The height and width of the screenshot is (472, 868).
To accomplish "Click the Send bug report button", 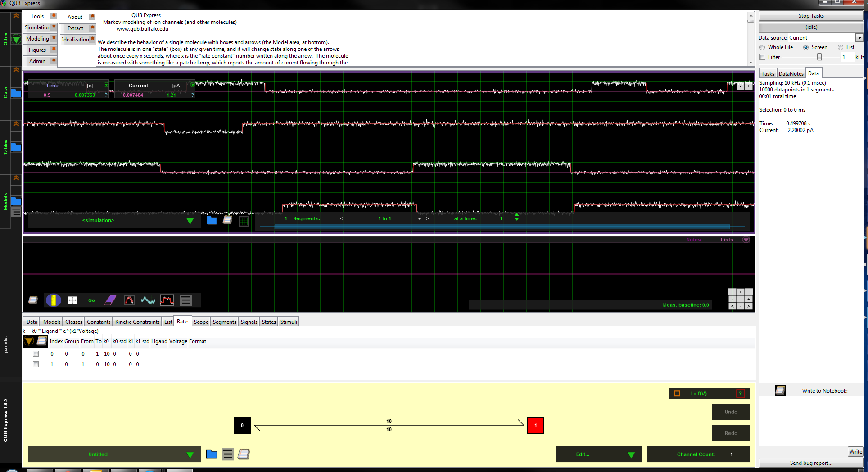I will [811, 463].
